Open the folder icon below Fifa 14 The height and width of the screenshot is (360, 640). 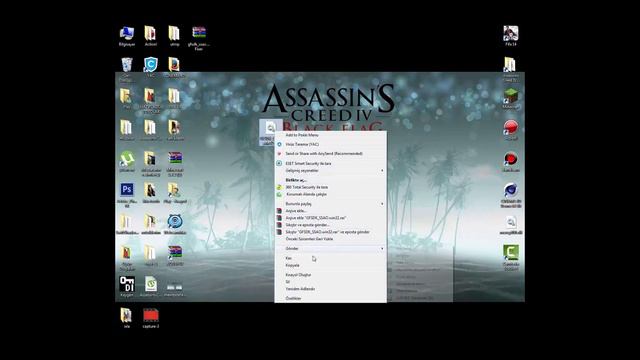tap(510, 69)
